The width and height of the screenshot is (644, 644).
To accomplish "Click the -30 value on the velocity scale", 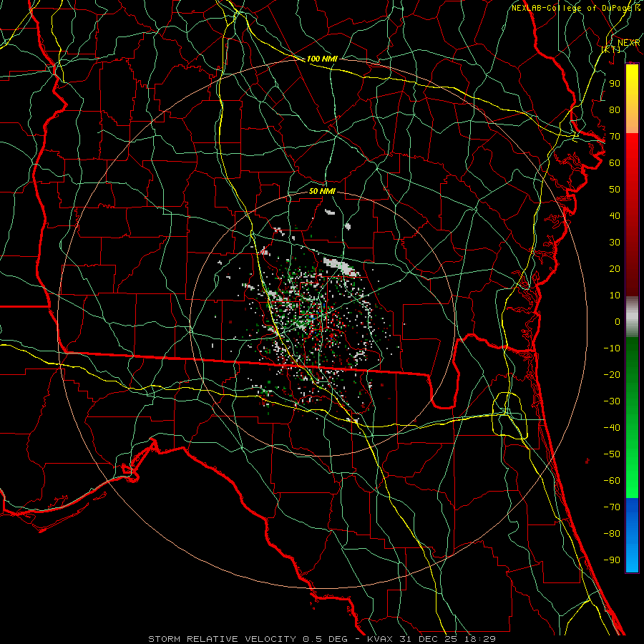I will [x=612, y=401].
